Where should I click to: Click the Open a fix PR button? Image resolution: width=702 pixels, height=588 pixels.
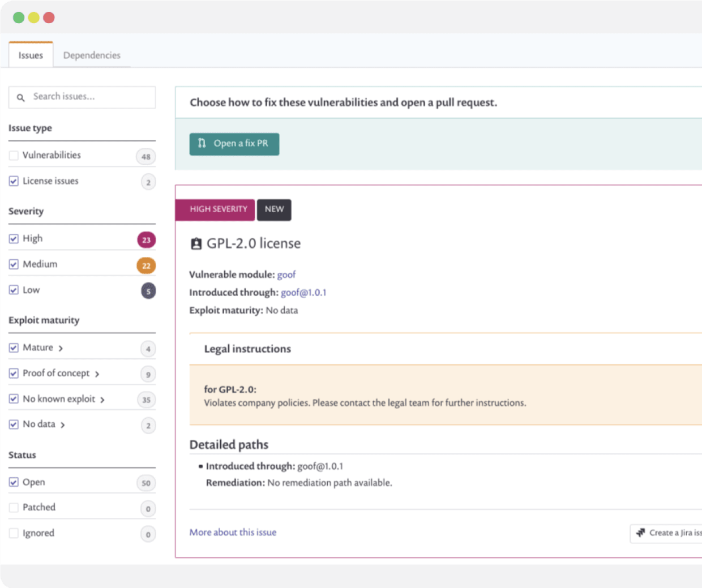click(234, 144)
